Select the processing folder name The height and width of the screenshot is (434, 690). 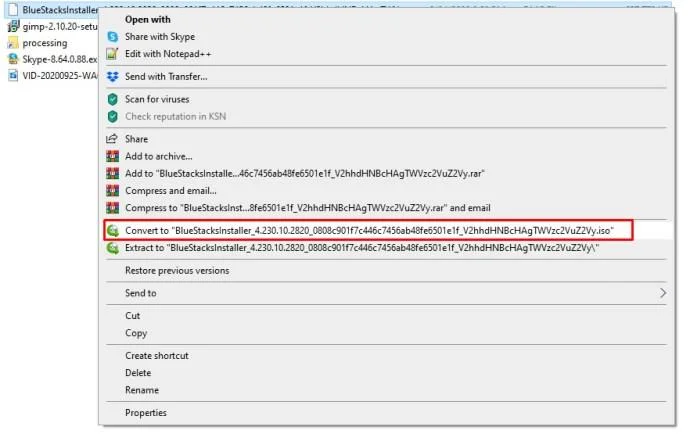(x=45, y=43)
